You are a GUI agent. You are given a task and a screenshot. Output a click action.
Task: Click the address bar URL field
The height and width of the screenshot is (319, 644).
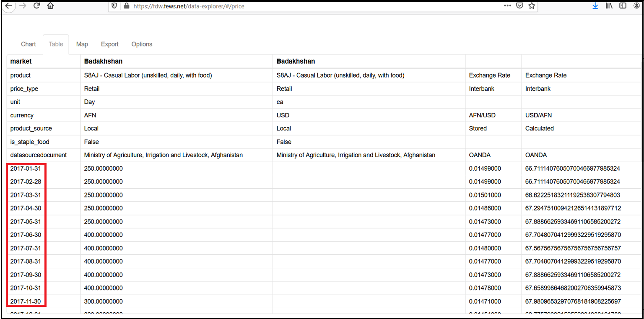pyautogui.click(x=293, y=6)
